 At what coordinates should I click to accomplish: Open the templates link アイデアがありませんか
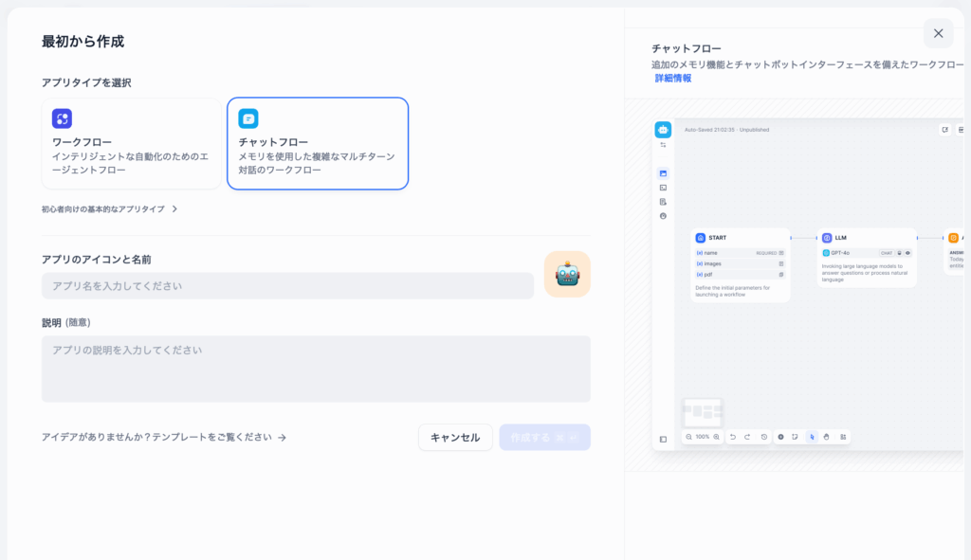pos(164,437)
